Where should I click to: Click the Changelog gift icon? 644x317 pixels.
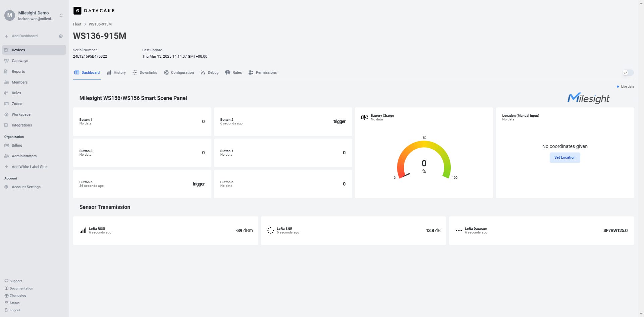(6, 296)
